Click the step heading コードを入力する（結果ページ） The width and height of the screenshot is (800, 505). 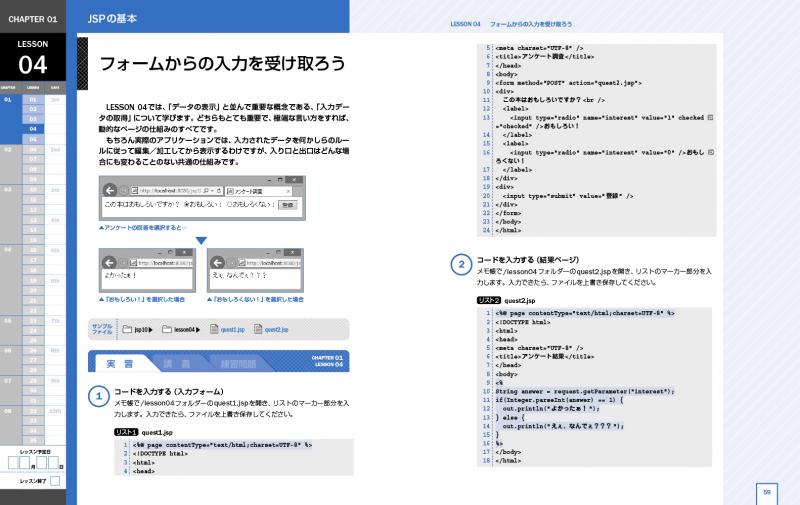[528, 260]
